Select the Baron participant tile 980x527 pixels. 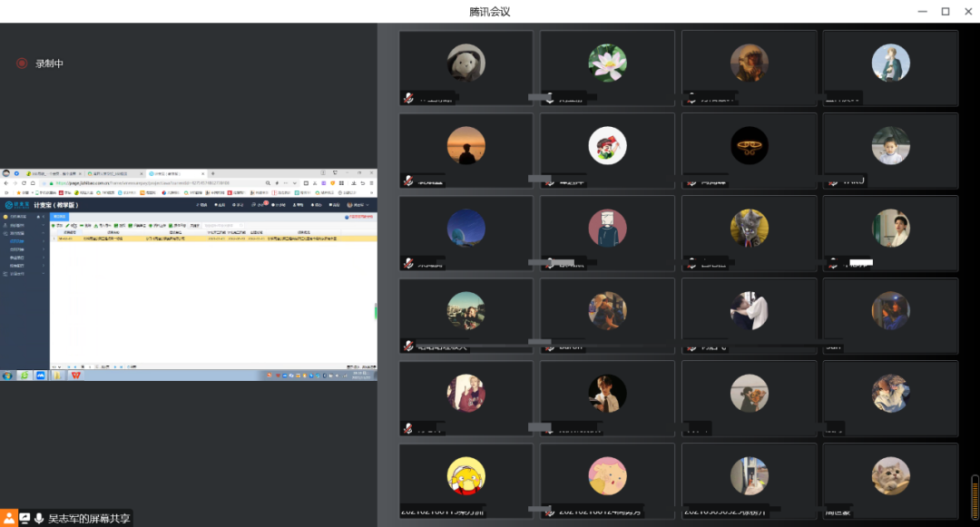pyautogui.click(x=607, y=316)
